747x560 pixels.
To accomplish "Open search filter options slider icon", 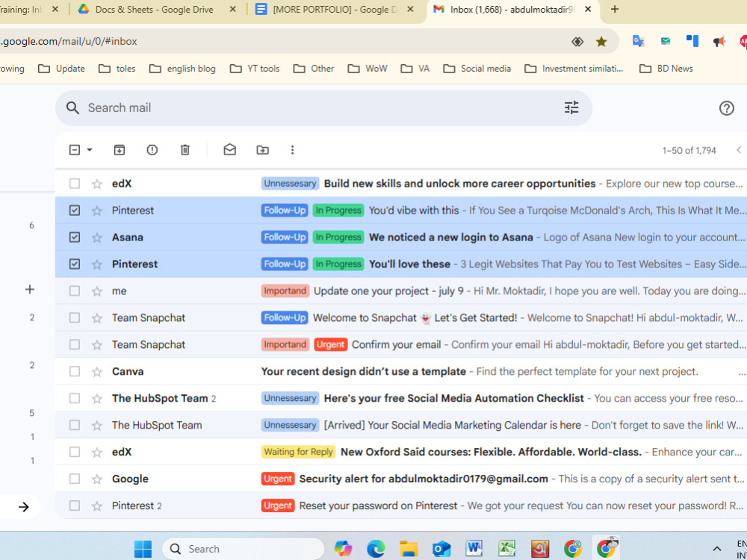I will click(571, 108).
